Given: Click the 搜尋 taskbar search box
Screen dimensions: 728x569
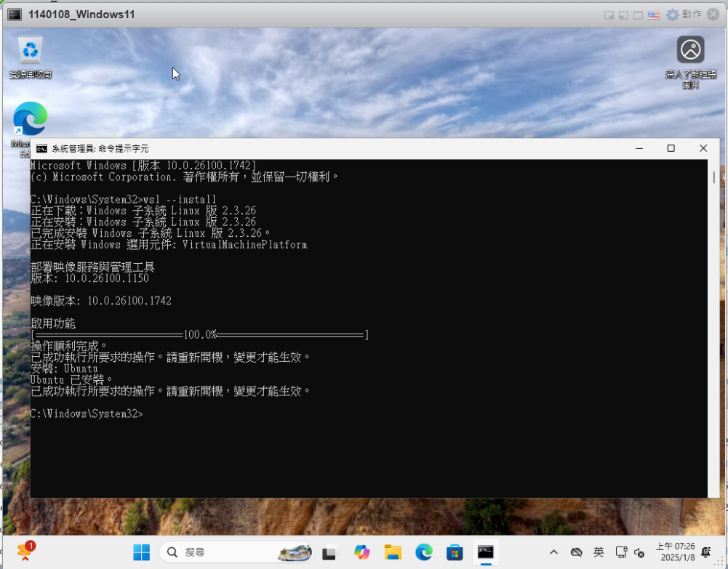Looking at the screenshot, I should (x=236, y=552).
